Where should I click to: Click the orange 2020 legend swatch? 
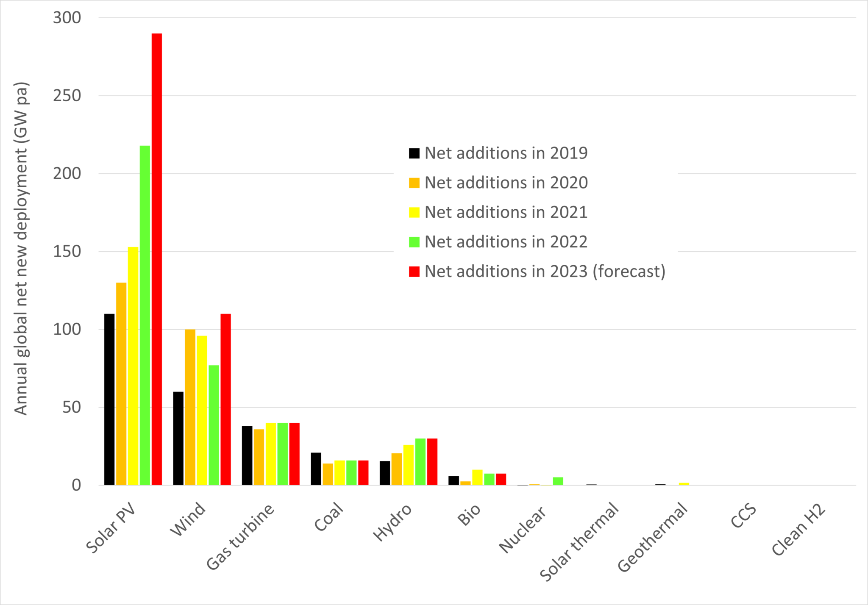pyautogui.click(x=414, y=183)
